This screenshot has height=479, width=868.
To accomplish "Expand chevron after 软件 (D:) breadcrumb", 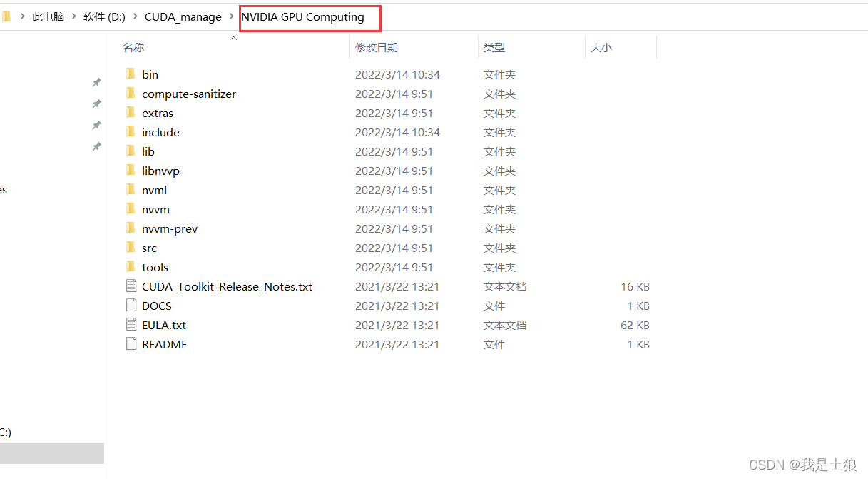I will 135,17.
